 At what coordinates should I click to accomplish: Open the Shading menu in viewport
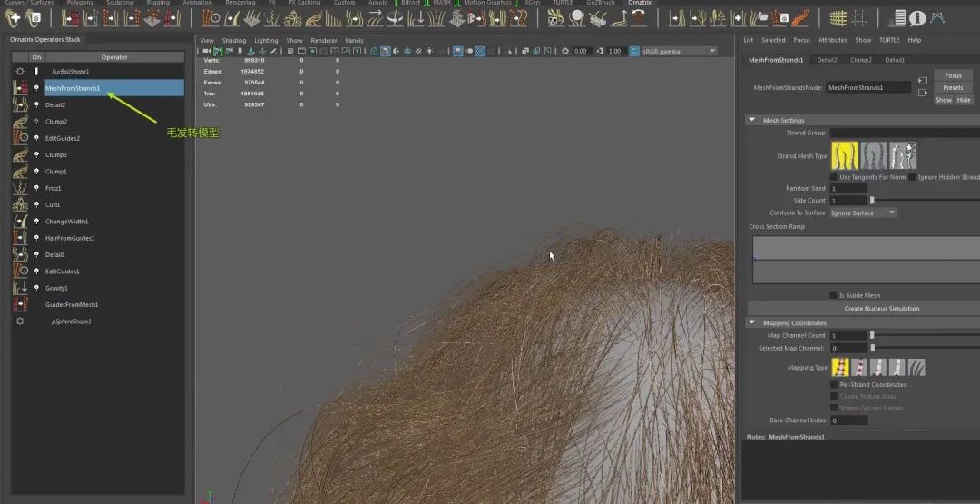coord(234,41)
